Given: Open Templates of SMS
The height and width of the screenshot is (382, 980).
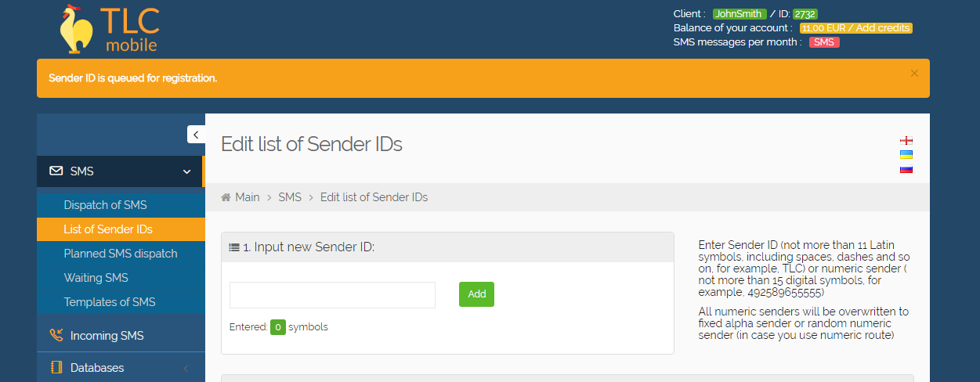Looking at the screenshot, I should tap(121, 302).
